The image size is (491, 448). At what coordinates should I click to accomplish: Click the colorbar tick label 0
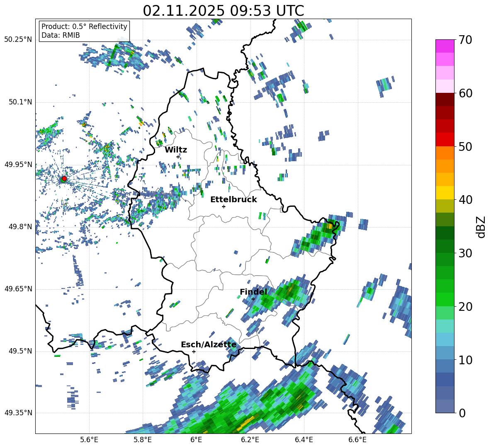tap(462, 413)
